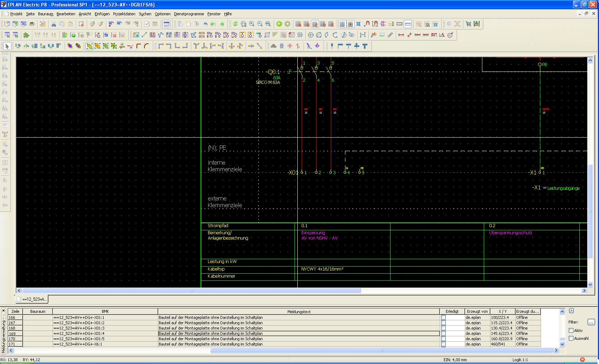This screenshot has height=364, width=599.
Task: Open the Hilfe menu
Action: point(228,14)
